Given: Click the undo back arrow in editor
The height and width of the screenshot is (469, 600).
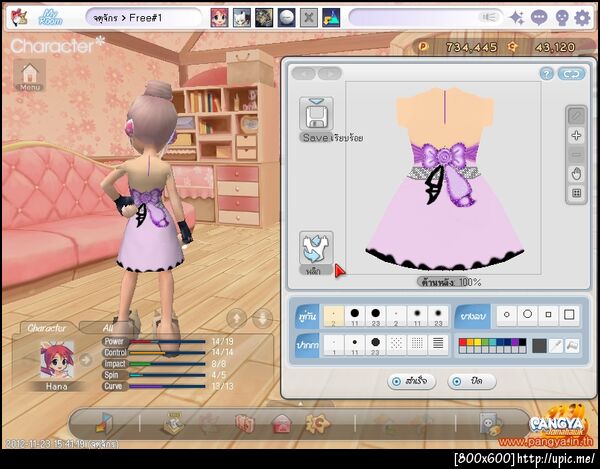Looking at the screenshot, I should click(x=304, y=73).
